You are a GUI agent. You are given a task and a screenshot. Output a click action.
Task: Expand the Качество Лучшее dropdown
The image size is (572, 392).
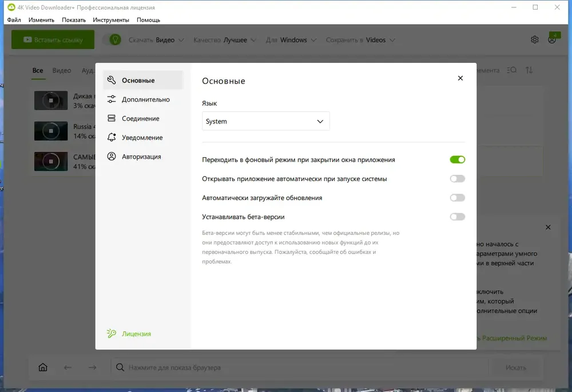click(225, 40)
